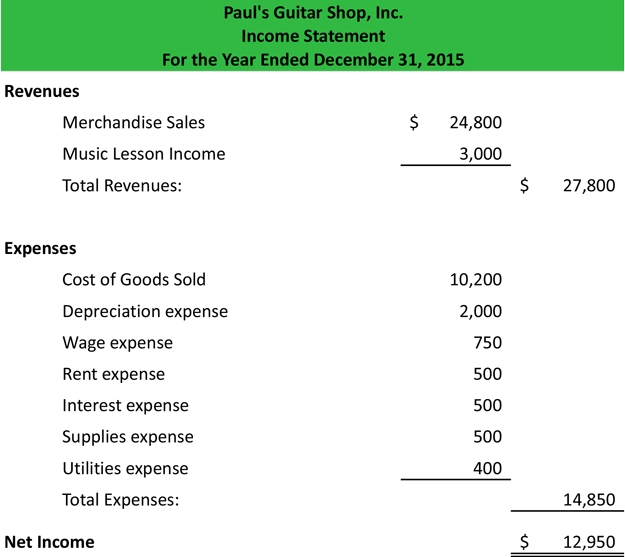625x557 pixels.
Task: Click the Merchandise Sales label
Action: [x=133, y=122]
